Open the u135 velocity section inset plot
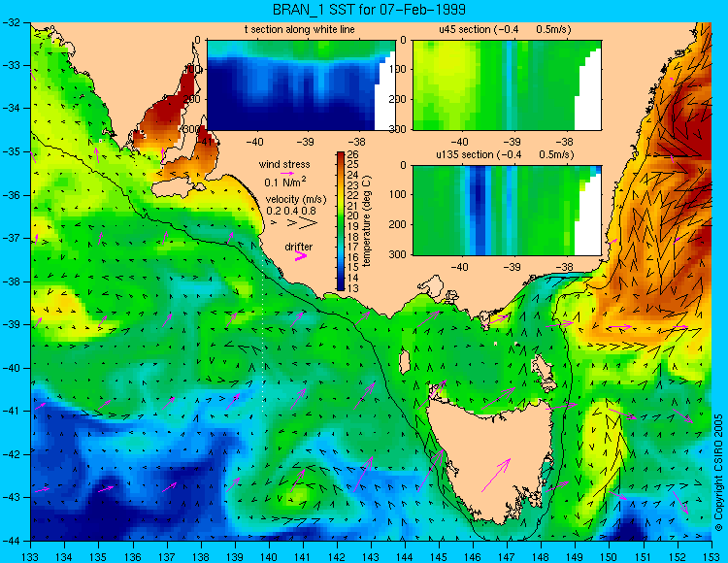 tap(507, 211)
